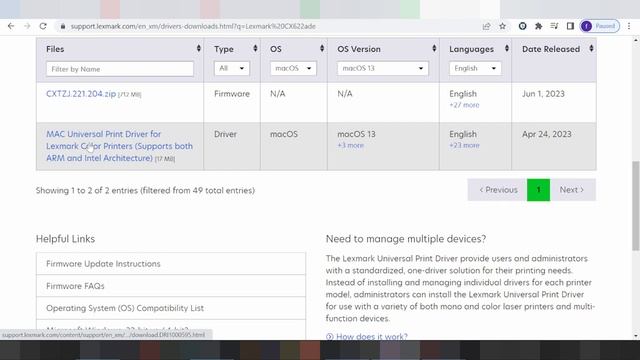Image resolution: width=640 pixels, height=360 pixels.
Task: Go back using the browser back arrow
Action: [11, 26]
